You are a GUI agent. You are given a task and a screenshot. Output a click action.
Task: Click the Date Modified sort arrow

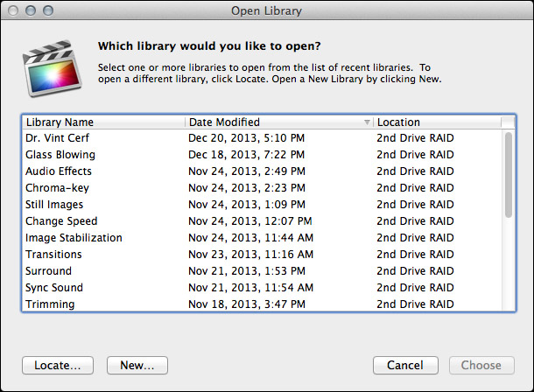click(x=367, y=122)
